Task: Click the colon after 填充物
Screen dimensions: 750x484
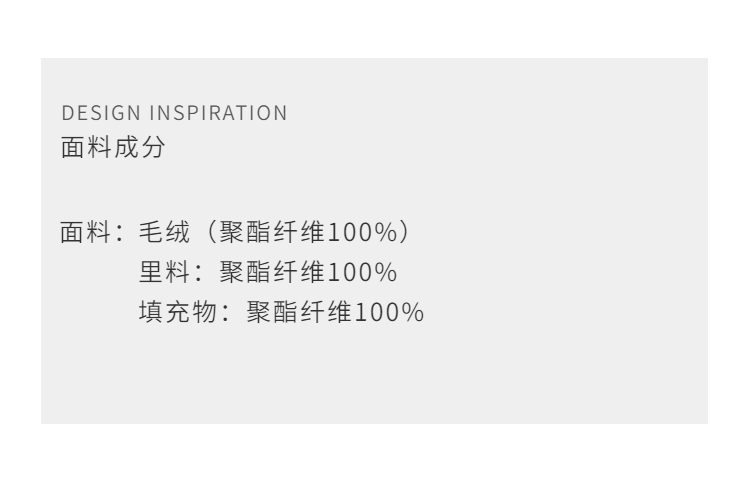Action: tap(222, 313)
